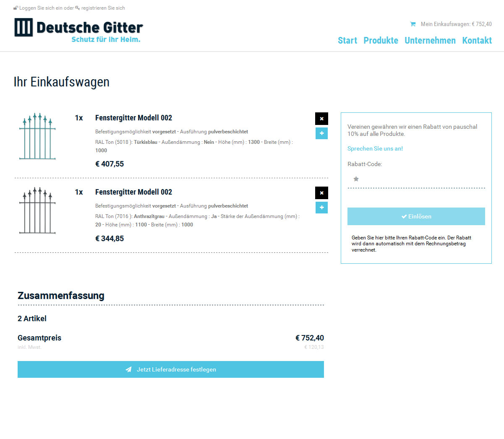Click the 'Loggen Sie sich ein' link
Image resolution: width=504 pixels, height=439 pixels.
pyautogui.click(x=41, y=8)
